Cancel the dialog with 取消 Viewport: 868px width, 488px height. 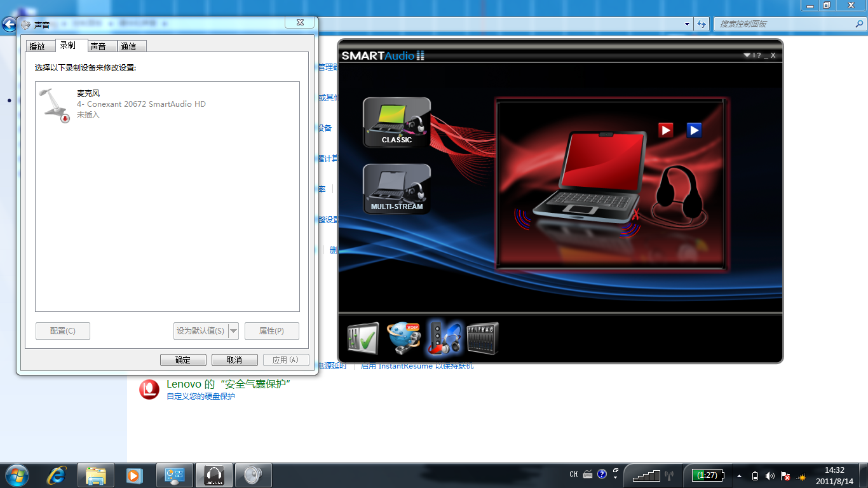pyautogui.click(x=234, y=360)
